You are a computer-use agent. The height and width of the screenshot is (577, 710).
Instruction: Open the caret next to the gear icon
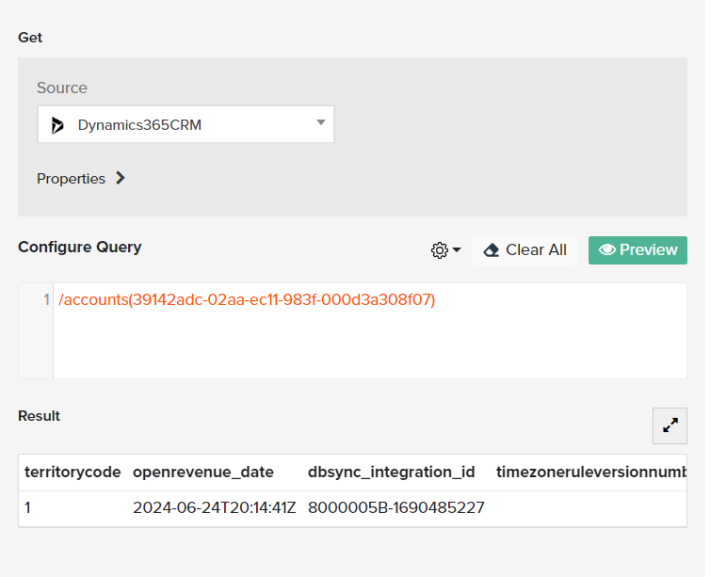click(x=457, y=250)
